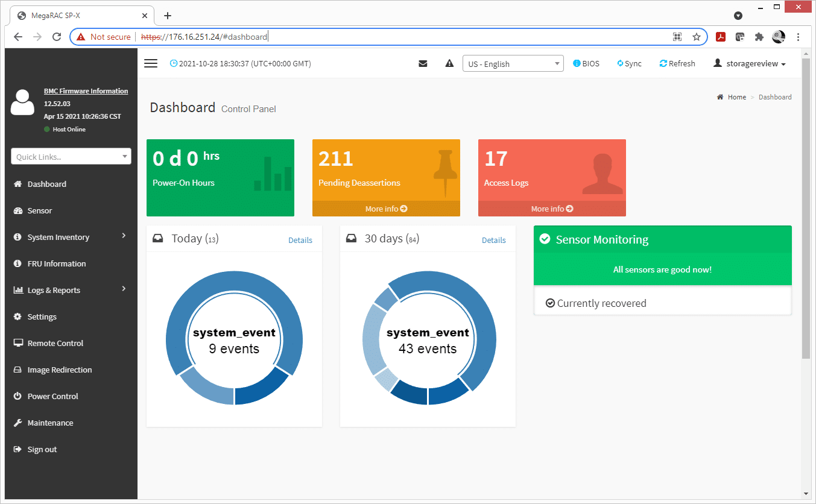Bookmark the page with the star icon

(x=697, y=37)
